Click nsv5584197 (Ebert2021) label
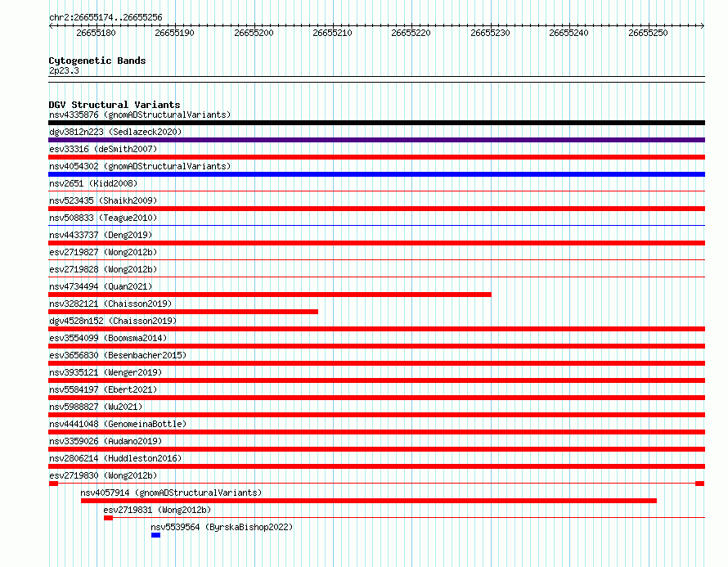The height and width of the screenshot is (567, 728). 103,389
